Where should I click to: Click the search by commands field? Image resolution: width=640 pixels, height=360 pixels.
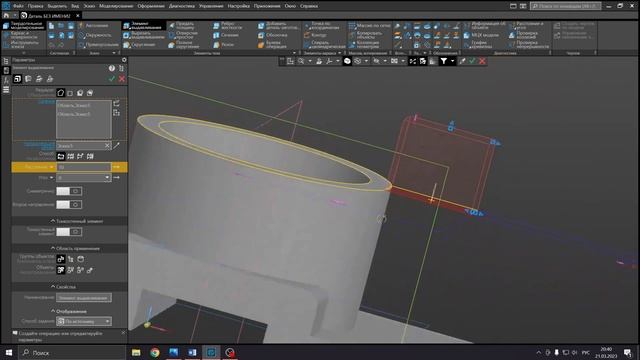[x=565, y=6]
